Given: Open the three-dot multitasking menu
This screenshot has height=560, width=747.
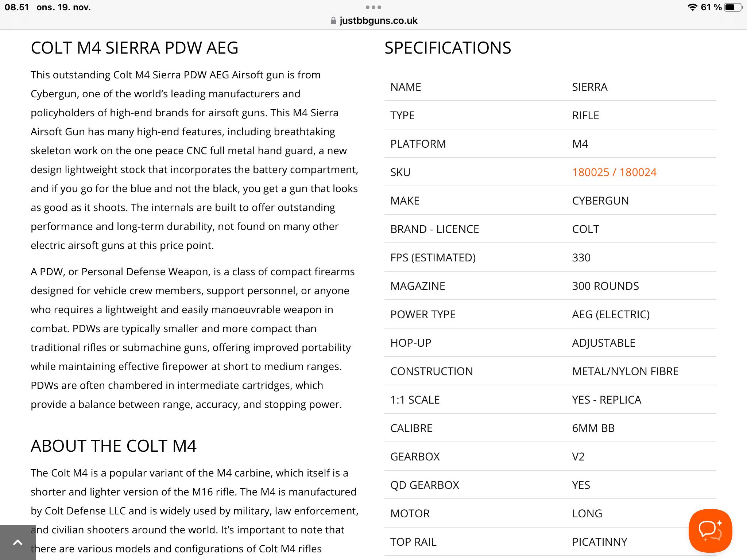Looking at the screenshot, I should pyautogui.click(x=373, y=7).
